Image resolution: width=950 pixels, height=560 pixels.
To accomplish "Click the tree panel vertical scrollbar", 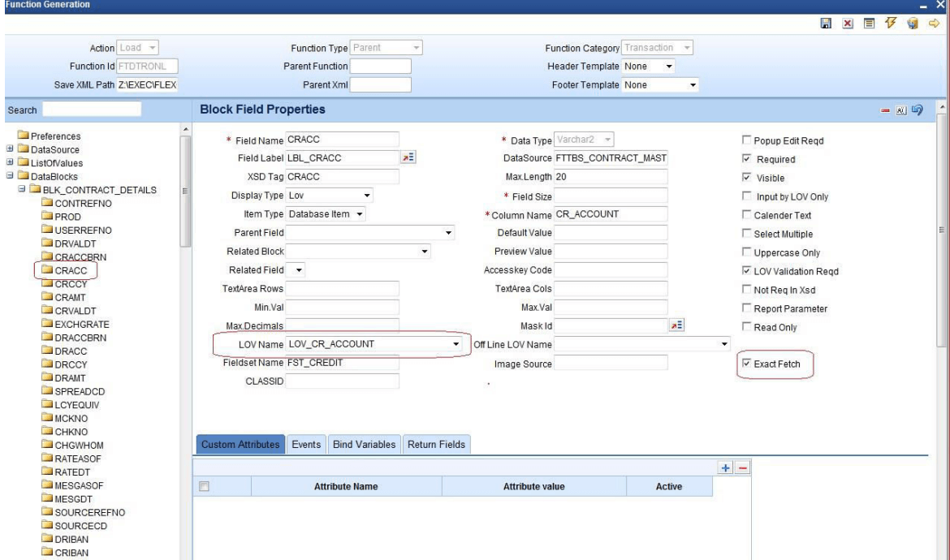I will [x=185, y=191].
